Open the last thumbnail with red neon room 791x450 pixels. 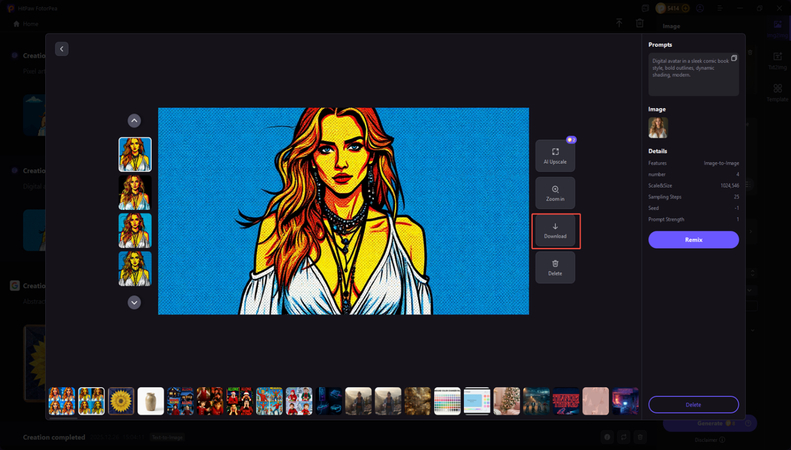[626, 401]
